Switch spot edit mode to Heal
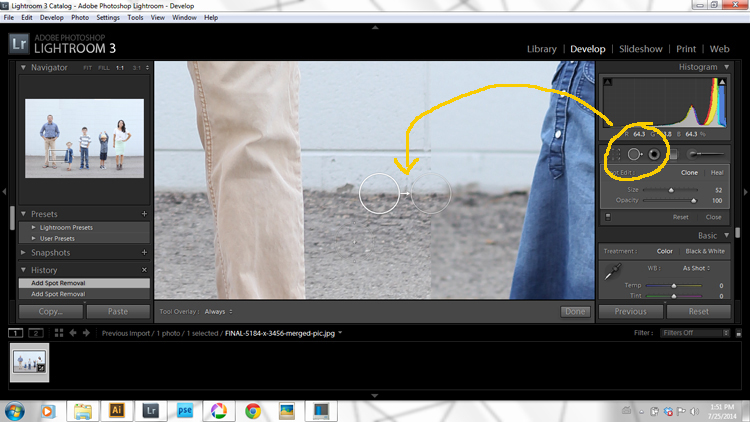The height and width of the screenshot is (422, 750). pos(717,172)
